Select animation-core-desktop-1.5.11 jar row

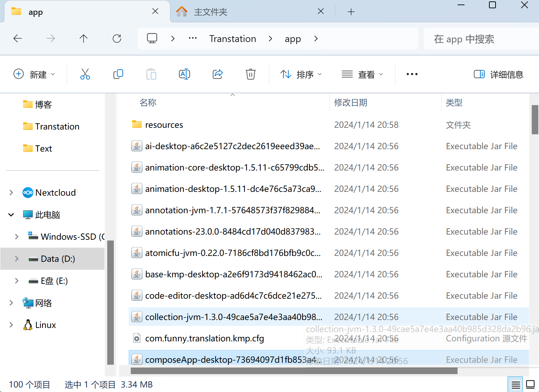[329, 167]
